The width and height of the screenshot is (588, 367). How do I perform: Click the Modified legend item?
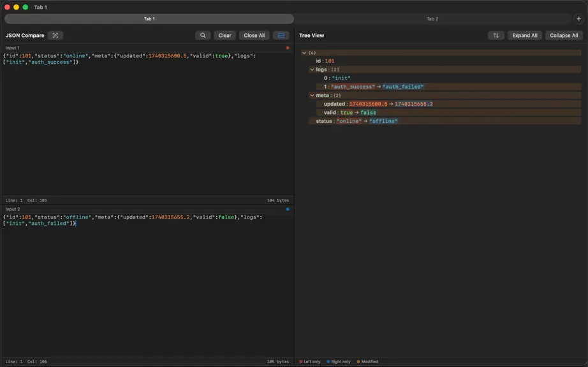point(367,362)
